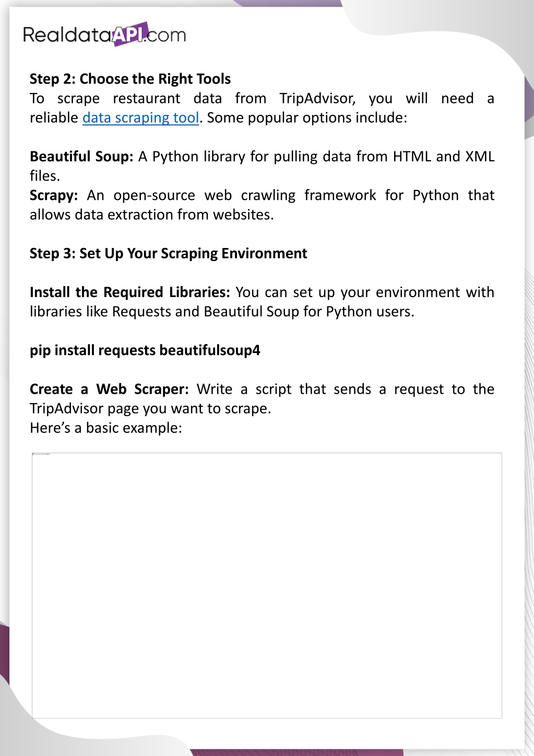Click the Here's a basic example: line
The height and width of the screenshot is (756, 534).
tap(106, 428)
